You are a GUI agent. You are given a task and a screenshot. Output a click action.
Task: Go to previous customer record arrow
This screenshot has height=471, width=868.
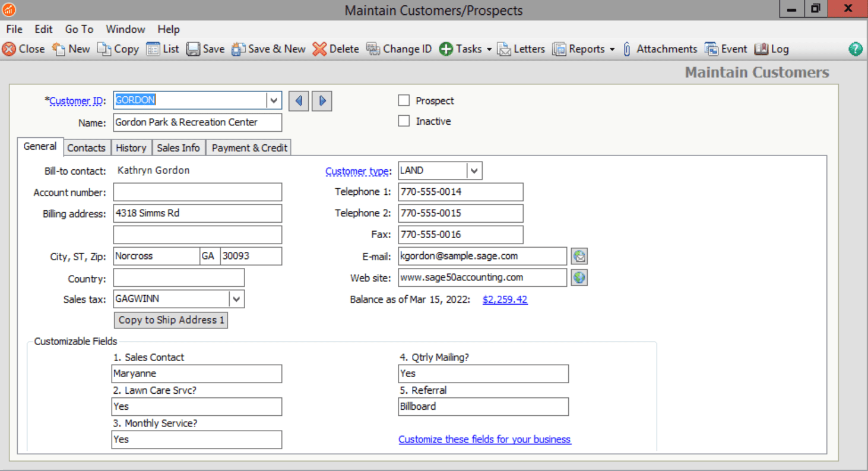[x=299, y=101]
